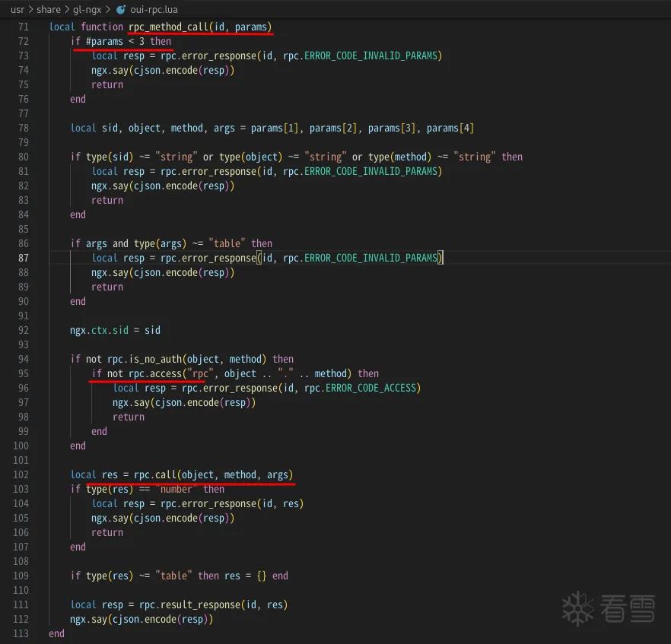Select the gl-ngx breadcrumb folder
Image resolution: width=671 pixels, height=644 pixels.
[87, 9]
